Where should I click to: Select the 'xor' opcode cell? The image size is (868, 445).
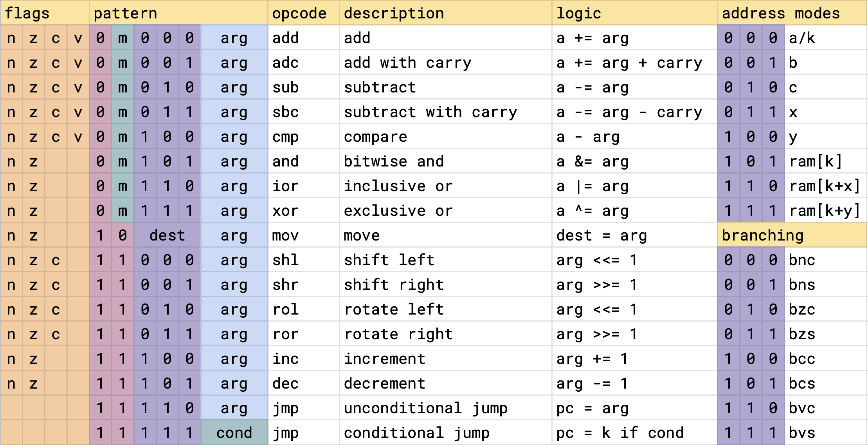(303, 211)
